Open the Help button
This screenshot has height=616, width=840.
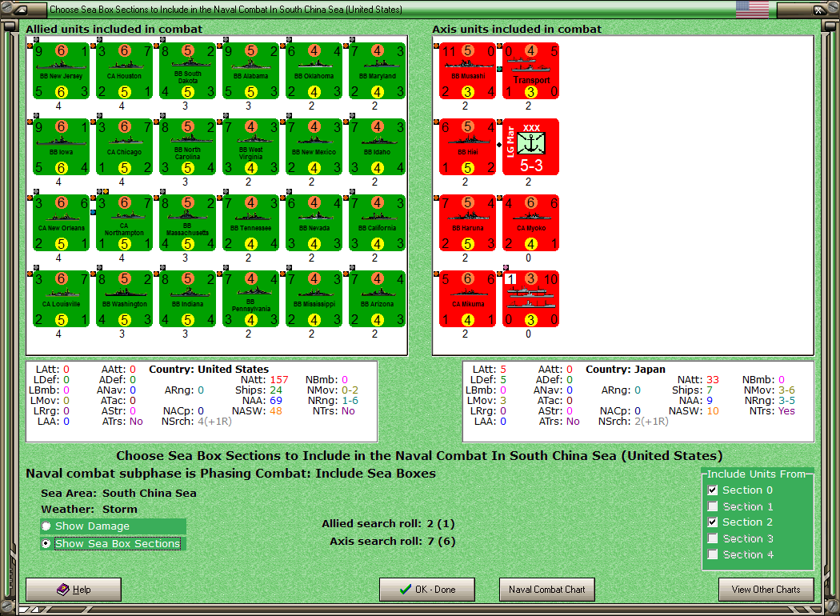coord(74,590)
